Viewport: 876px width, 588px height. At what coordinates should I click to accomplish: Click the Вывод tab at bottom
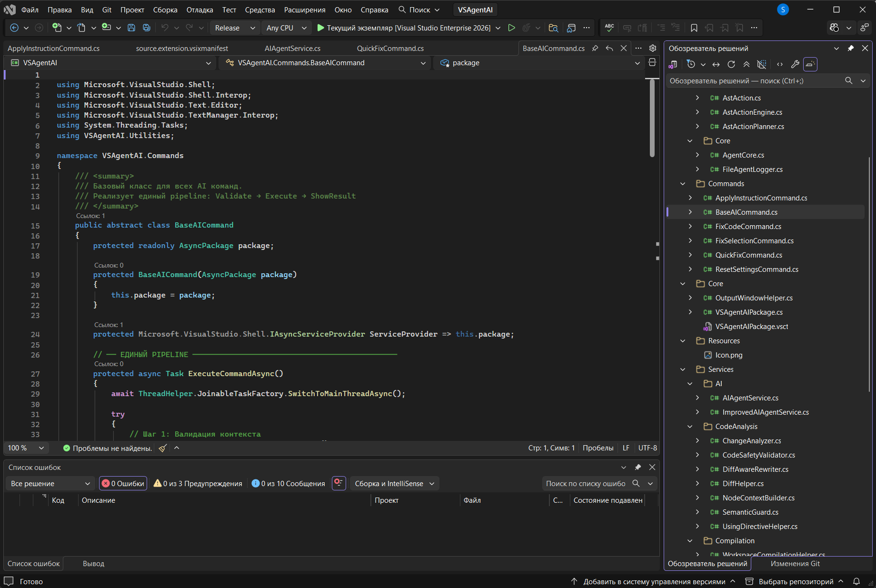pos(93,564)
